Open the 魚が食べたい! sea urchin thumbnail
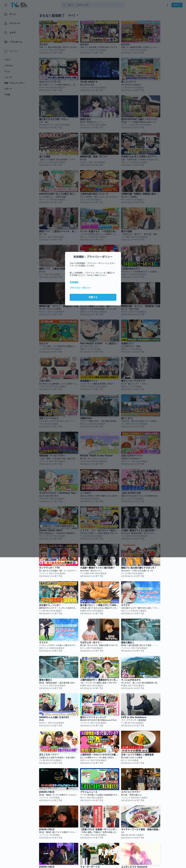The height and width of the screenshot is (868, 186). 100,592
